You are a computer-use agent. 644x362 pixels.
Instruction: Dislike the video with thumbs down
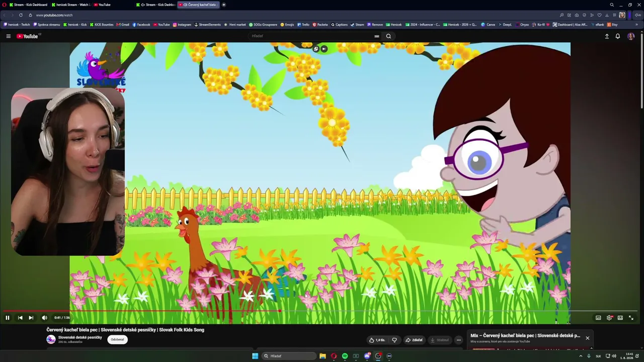394,340
